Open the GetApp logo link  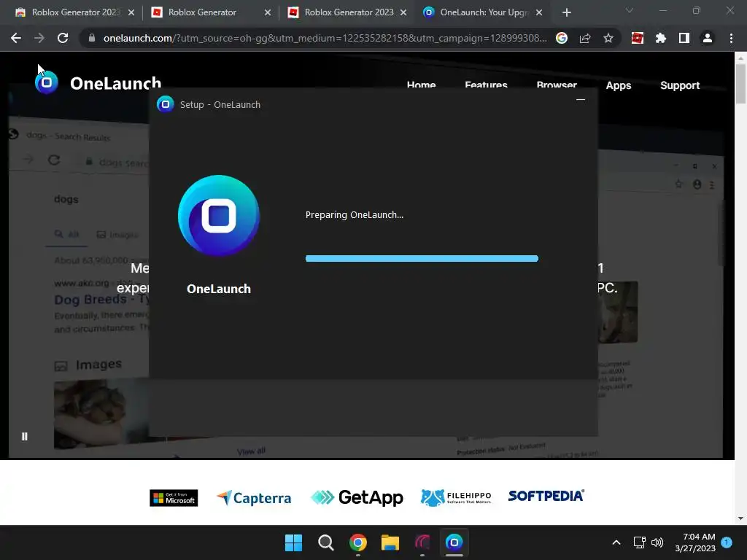(x=357, y=497)
